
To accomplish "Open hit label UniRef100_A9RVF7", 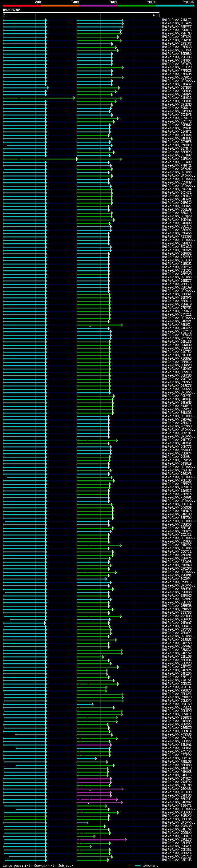I will coord(177,26).
